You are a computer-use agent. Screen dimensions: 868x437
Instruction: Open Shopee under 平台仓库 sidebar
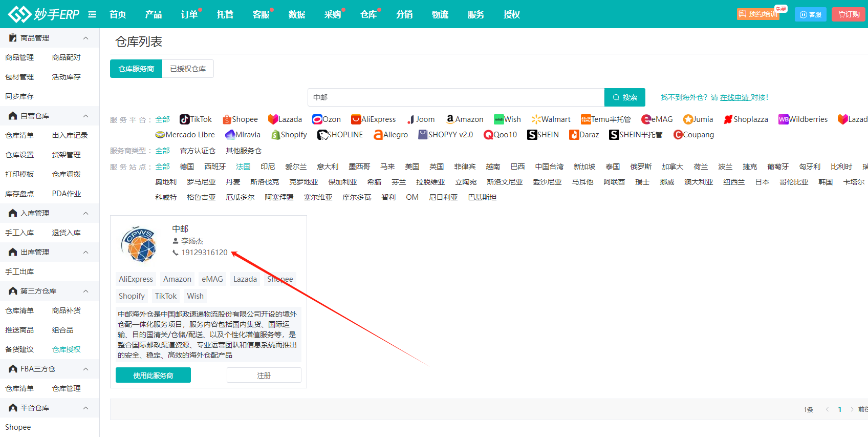[x=18, y=427]
